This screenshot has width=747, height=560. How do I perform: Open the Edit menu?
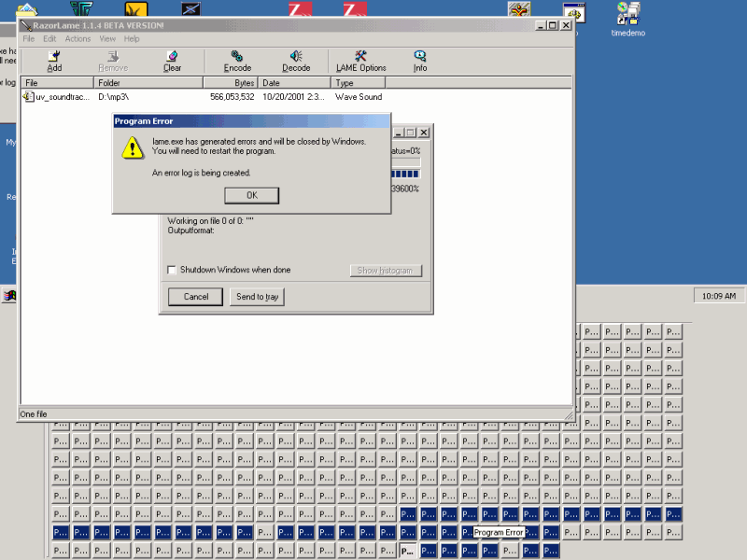[49, 39]
